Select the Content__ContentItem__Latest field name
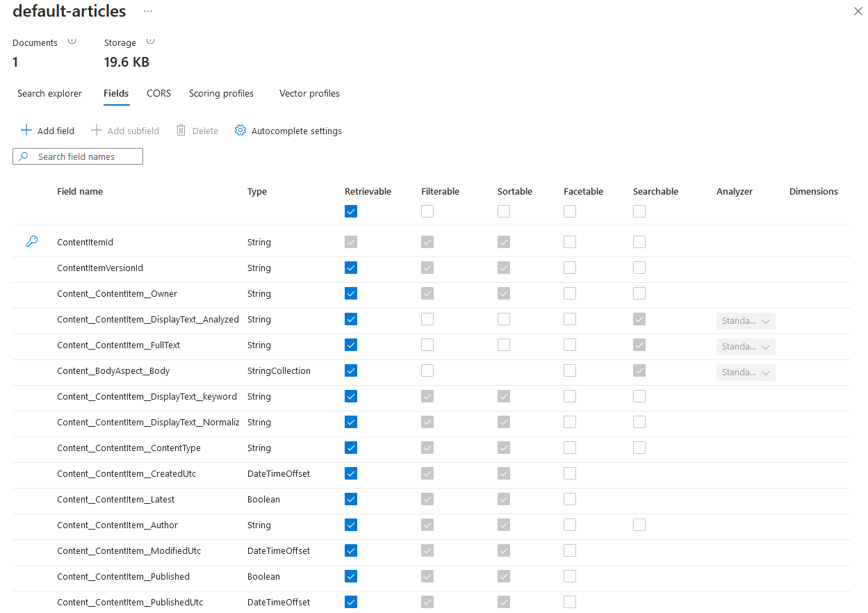868x613 pixels. [116, 499]
